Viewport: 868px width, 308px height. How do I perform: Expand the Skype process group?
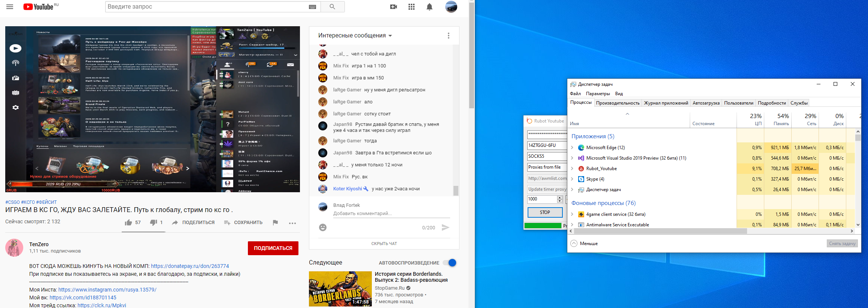(572, 179)
